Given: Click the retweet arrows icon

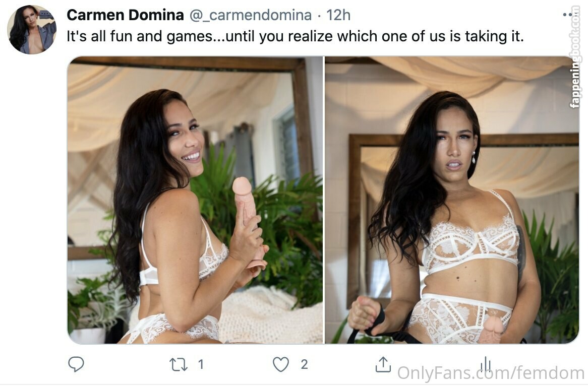Looking at the screenshot, I should pyautogui.click(x=178, y=364).
